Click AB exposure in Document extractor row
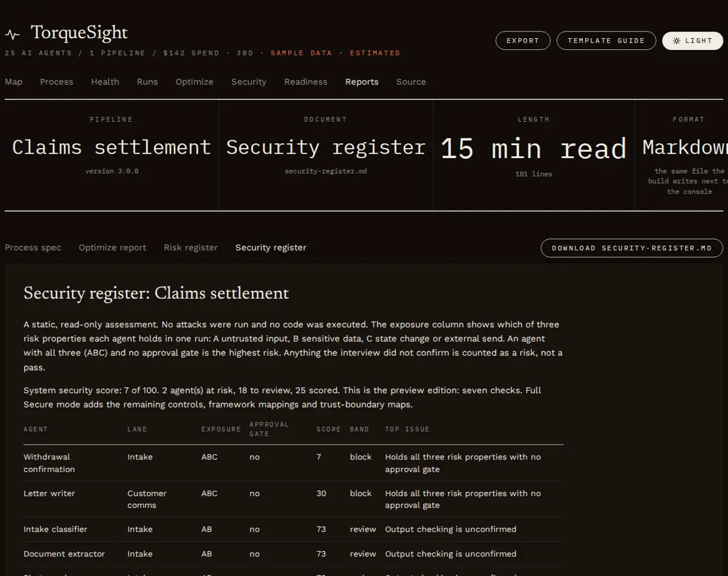The height and width of the screenshot is (576, 728). coord(207,554)
